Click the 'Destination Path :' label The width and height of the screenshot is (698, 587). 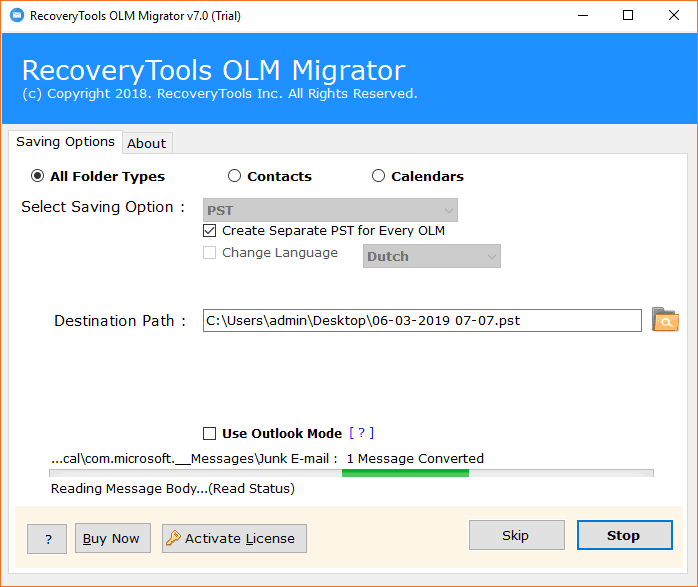(x=120, y=321)
